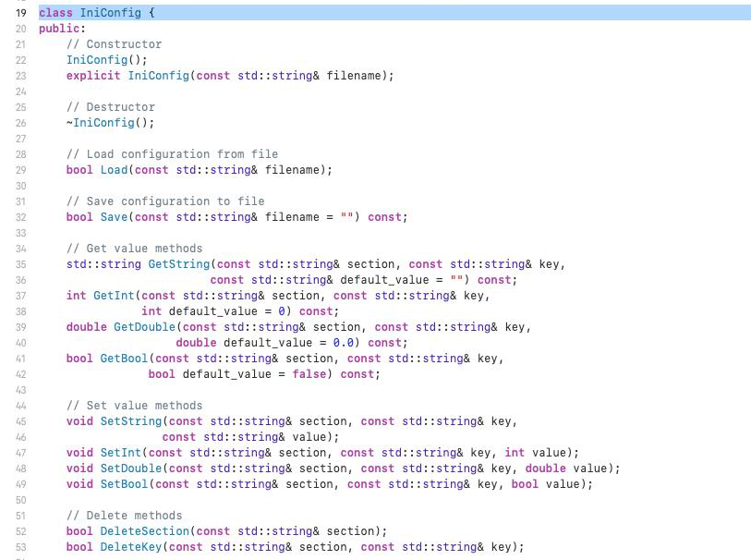Viewport: 751px width, 560px height.
Task: Click the '// Set value methods' comment
Action: coord(135,406)
